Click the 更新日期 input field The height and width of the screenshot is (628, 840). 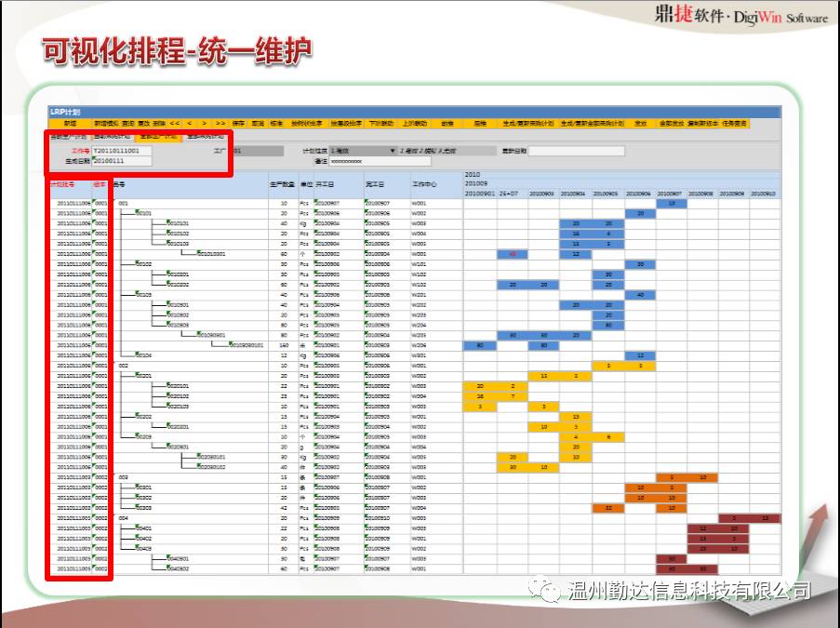576,150
